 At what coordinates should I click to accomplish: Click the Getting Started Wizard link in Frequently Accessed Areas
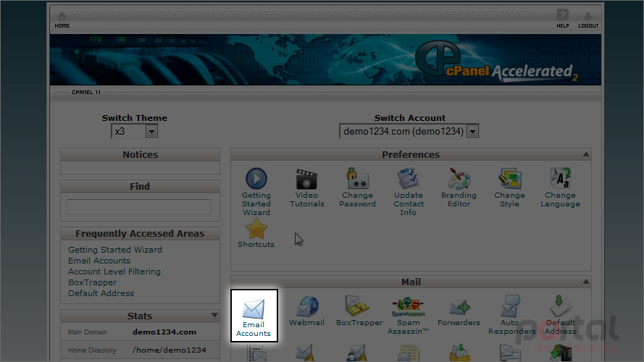pyautogui.click(x=115, y=250)
